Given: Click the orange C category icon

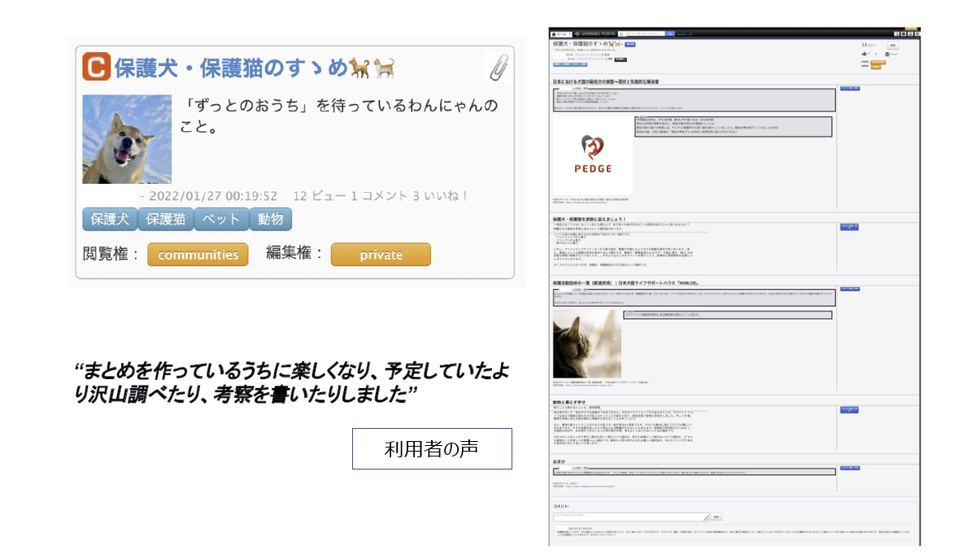Looking at the screenshot, I should [x=96, y=67].
